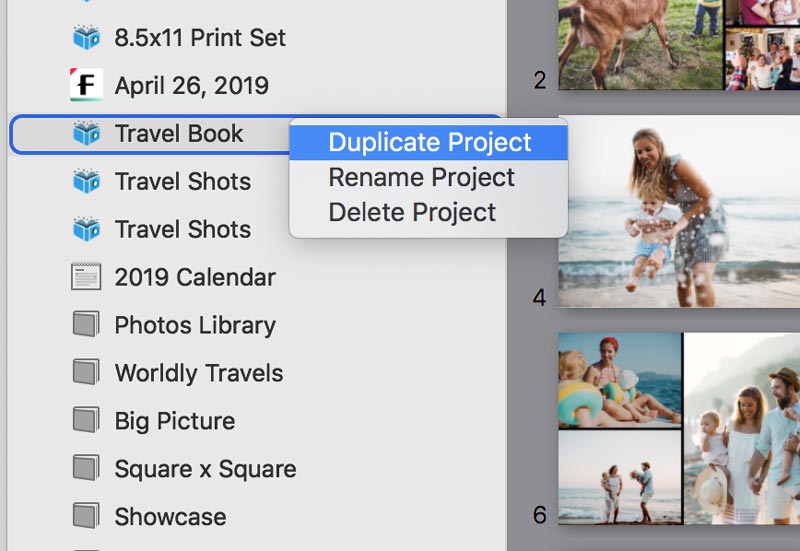
Task: Select the mother and child beach photo page
Action: click(679, 211)
